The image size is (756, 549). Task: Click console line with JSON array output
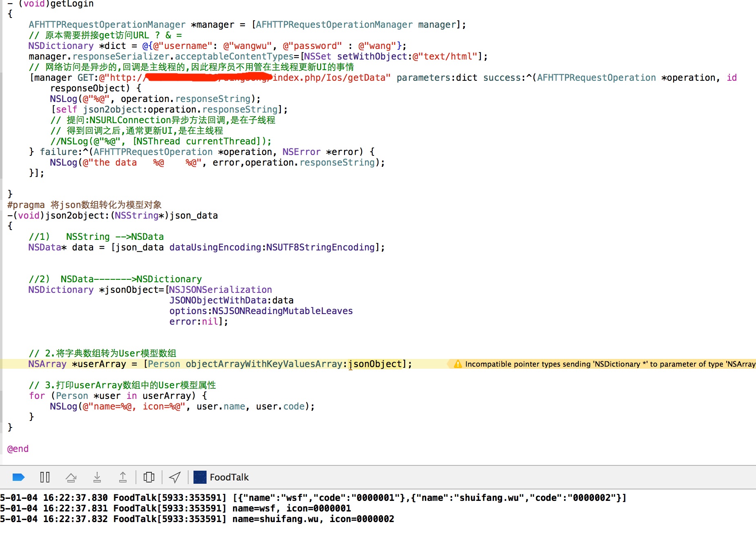(313, 498)
